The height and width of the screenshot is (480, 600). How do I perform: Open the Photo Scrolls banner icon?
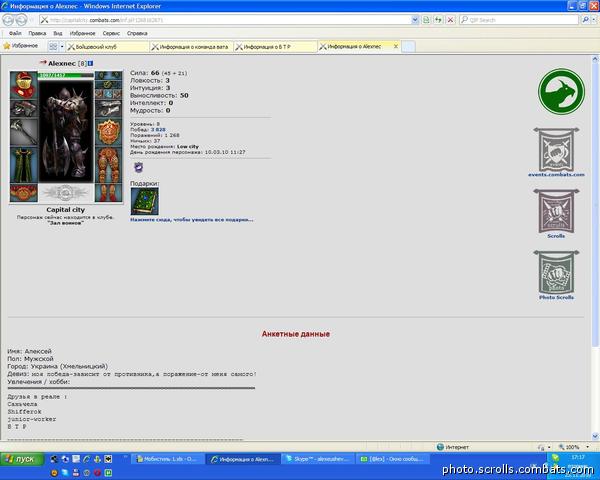pyautogui.click(x=556, y=275)
